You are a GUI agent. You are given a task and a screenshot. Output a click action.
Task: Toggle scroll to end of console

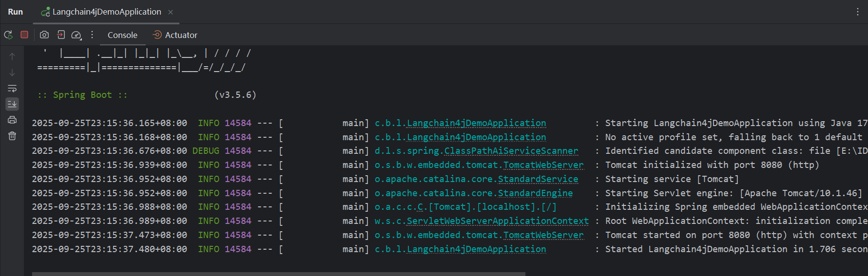pos(12,104)
